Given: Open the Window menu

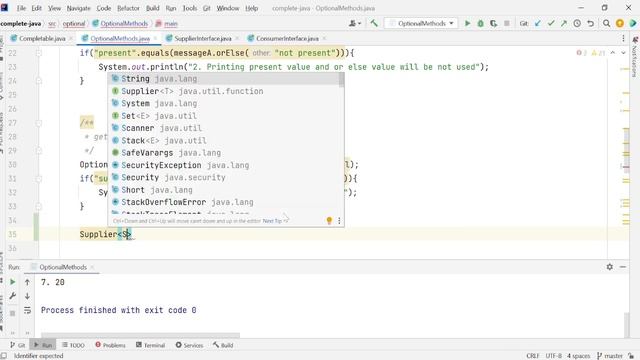Looking at the screenshot, I should (228, 8).
